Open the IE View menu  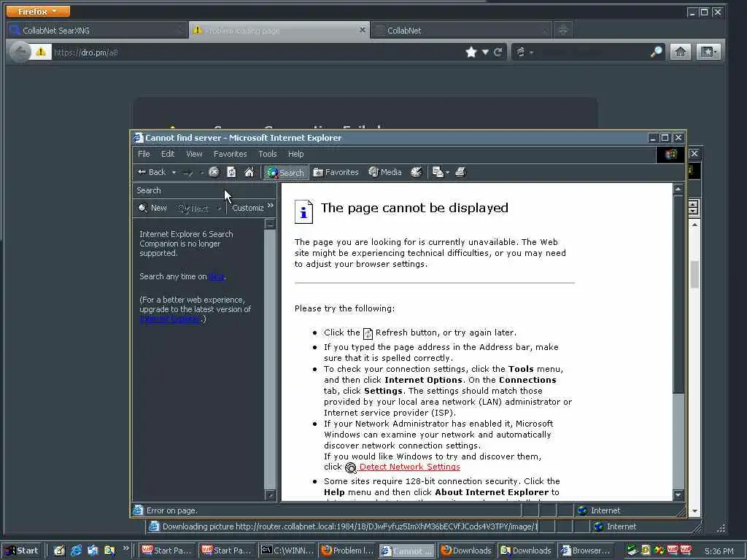194,154
